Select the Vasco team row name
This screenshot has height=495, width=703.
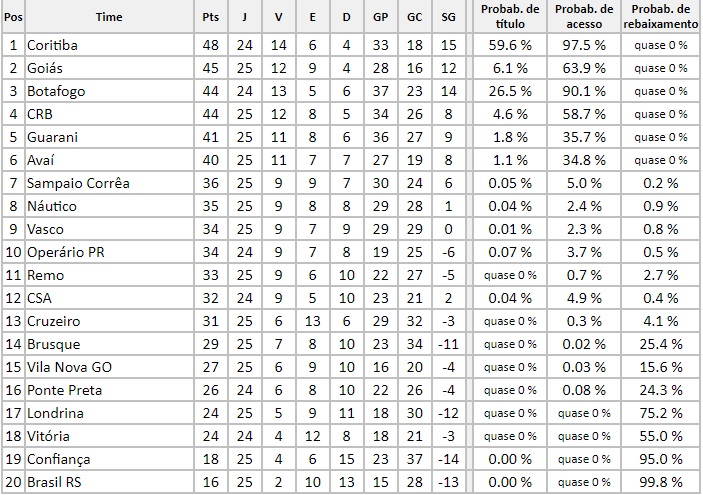click(x=47, y=229)
